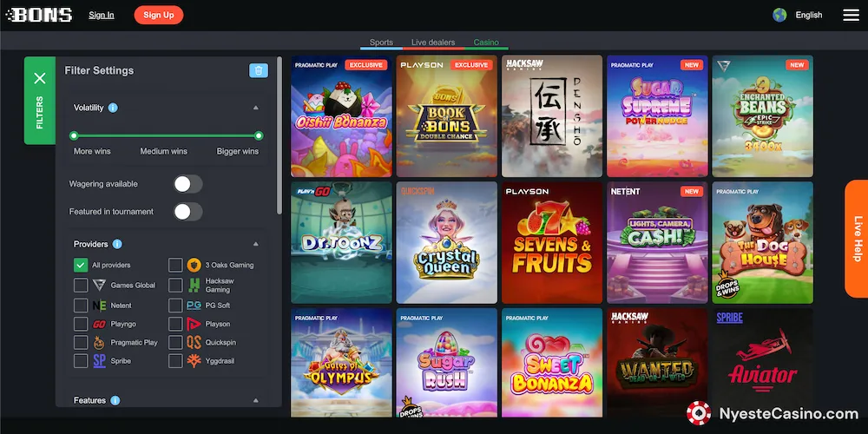The image size is (868, 434).
Task: Clear filters with the trash icon
Action: (259, 70)
